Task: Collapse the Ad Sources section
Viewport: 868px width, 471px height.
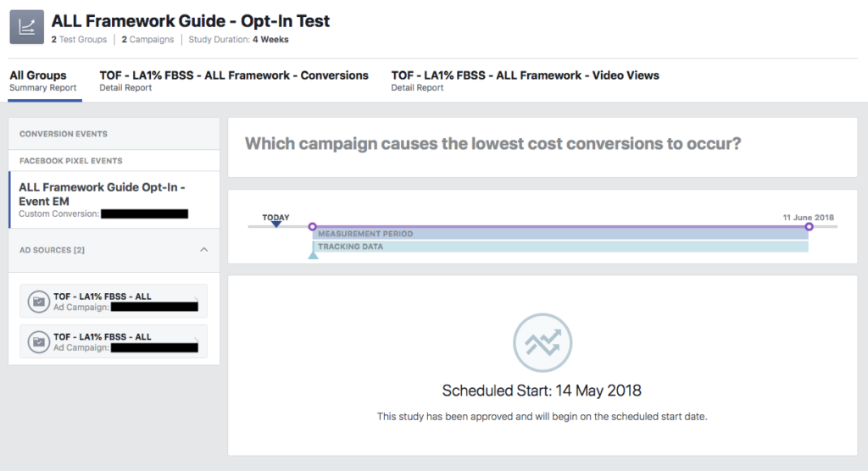Action: coord(203,250)
